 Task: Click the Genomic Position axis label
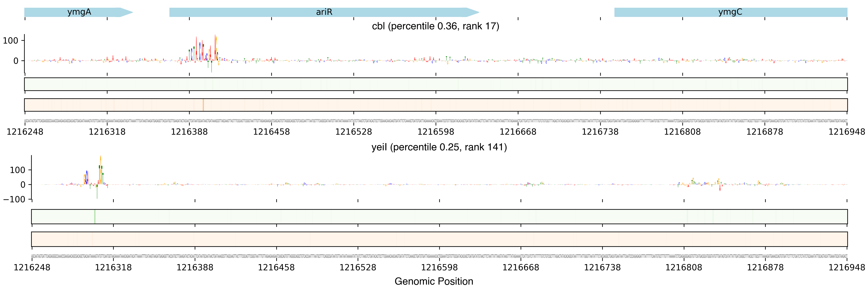pyautogui.click(x=434, y=281)
